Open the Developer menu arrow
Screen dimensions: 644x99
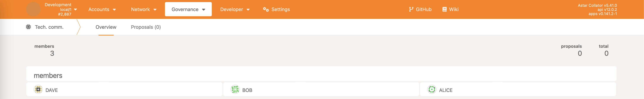coord(248,10)
